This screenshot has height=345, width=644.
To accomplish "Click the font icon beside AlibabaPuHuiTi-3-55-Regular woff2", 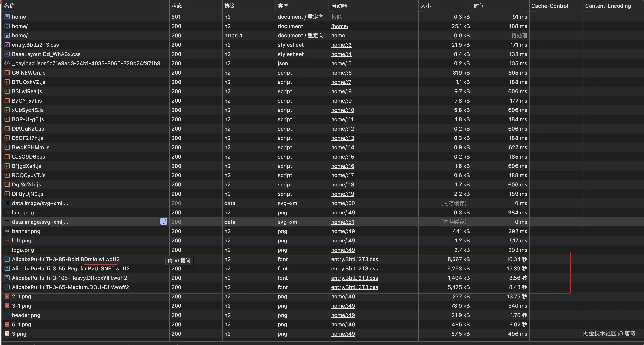I will tap(7, 269).
